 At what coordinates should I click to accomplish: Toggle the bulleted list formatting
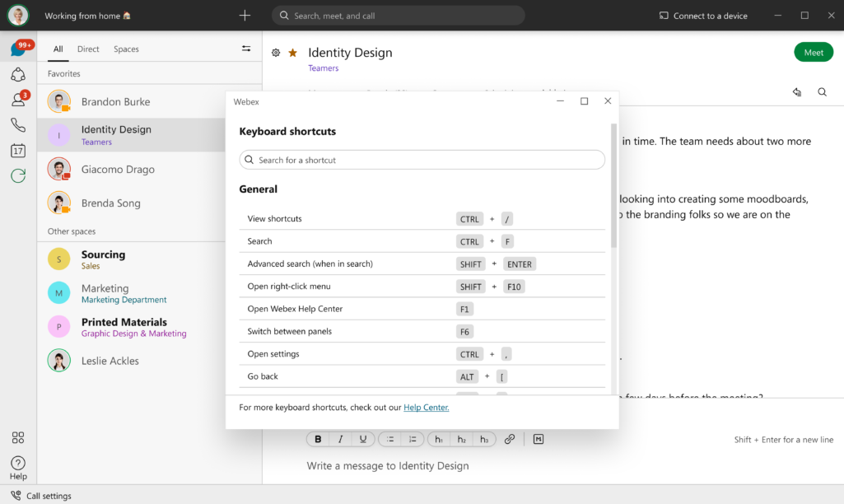pos(389,439)
